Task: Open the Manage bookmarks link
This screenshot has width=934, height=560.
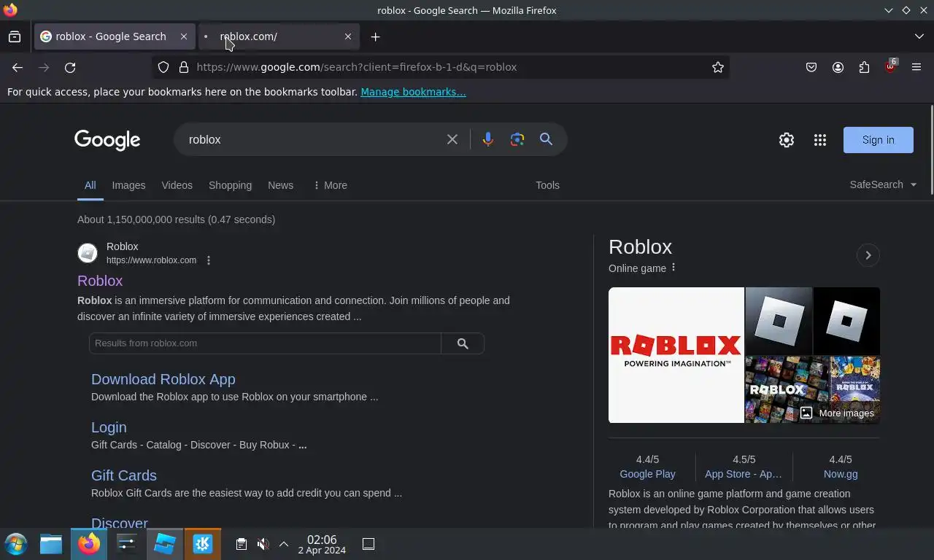Action: 413,92
